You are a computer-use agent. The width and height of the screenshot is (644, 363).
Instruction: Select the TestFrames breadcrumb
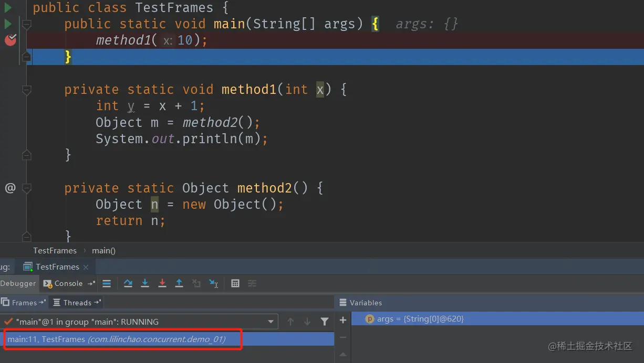(55, 250)
